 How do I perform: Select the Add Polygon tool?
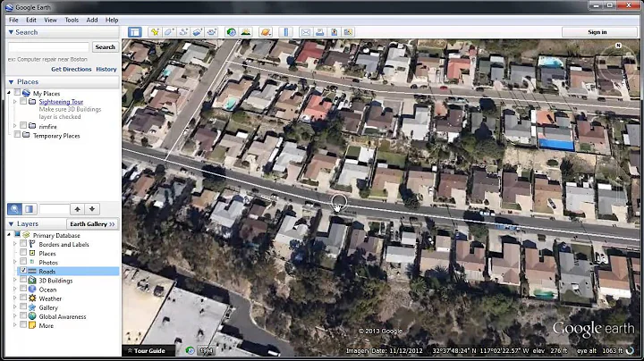169,32
